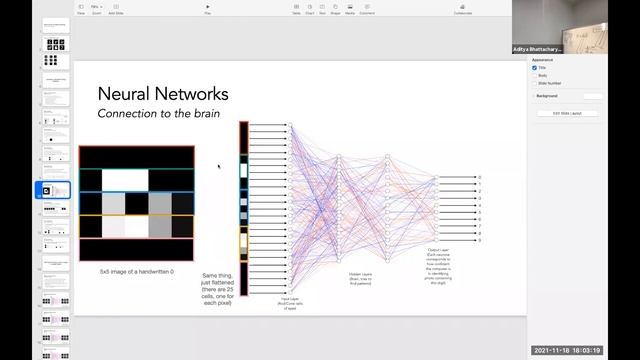Screen dimensions: 640x360
Task: Select the first slide thumbnail in navigator
Action: click(56, 25)
